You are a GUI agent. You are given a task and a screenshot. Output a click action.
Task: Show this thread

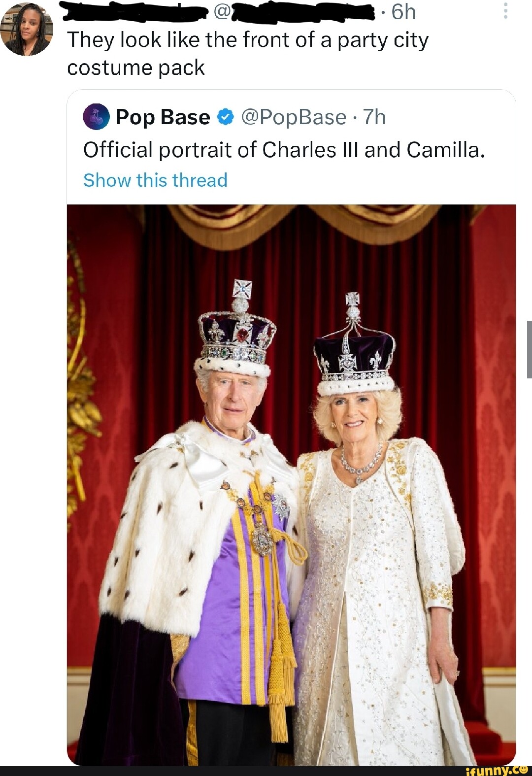click(155, 180)
